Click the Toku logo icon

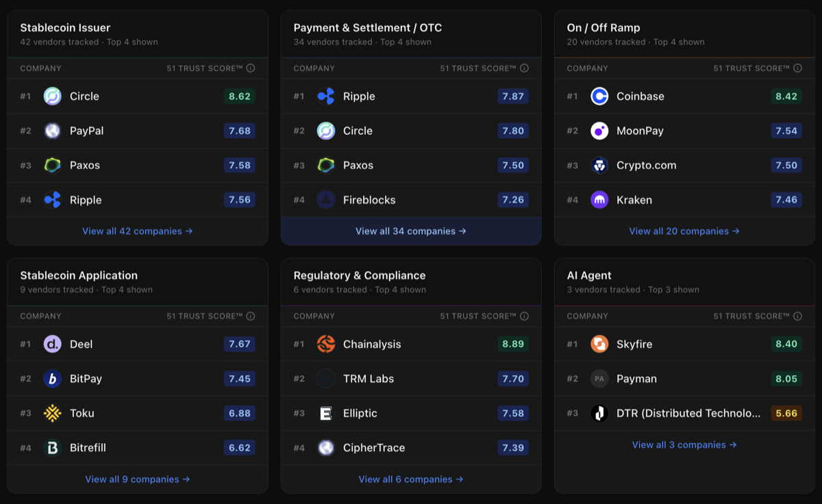(x=52, y=413)
